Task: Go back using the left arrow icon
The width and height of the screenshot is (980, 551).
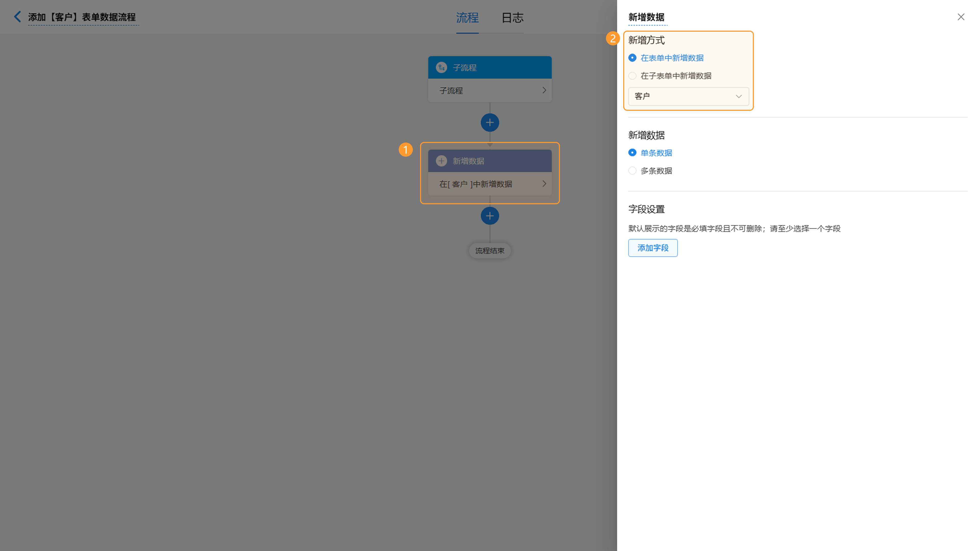Action: [x=18, y=17]
